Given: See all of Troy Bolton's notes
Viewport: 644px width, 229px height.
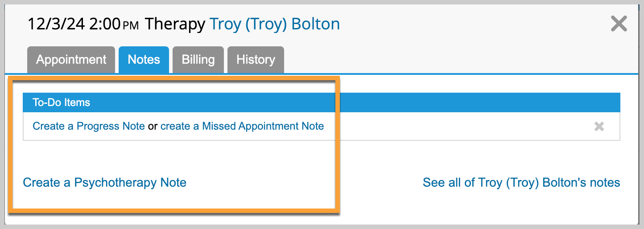Looking at the screenshot, I should coord(521,182).
